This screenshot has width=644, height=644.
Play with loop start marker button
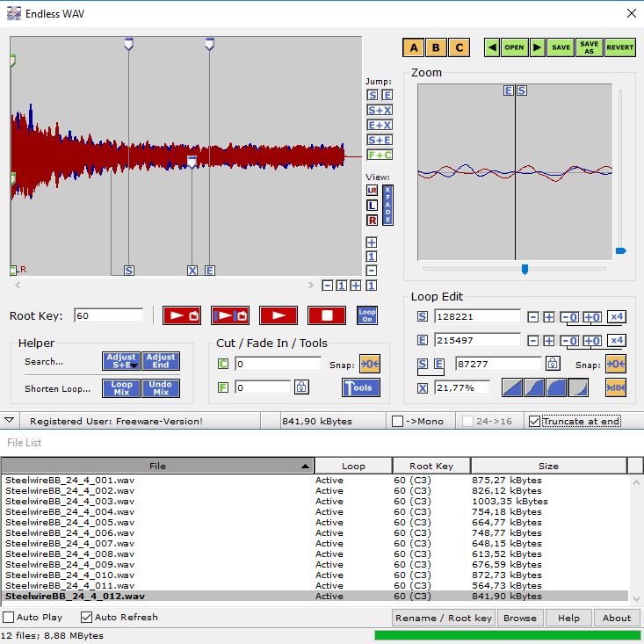coord(182,315)
